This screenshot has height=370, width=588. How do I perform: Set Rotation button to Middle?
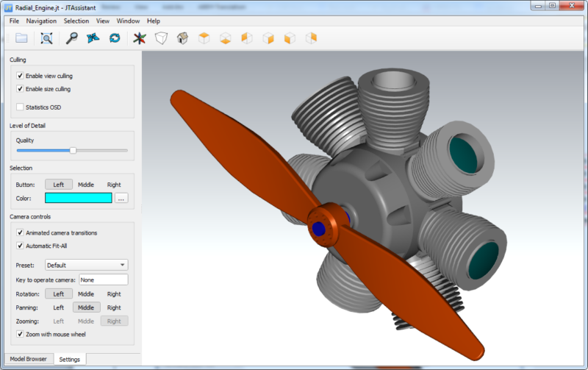point(86,293)
